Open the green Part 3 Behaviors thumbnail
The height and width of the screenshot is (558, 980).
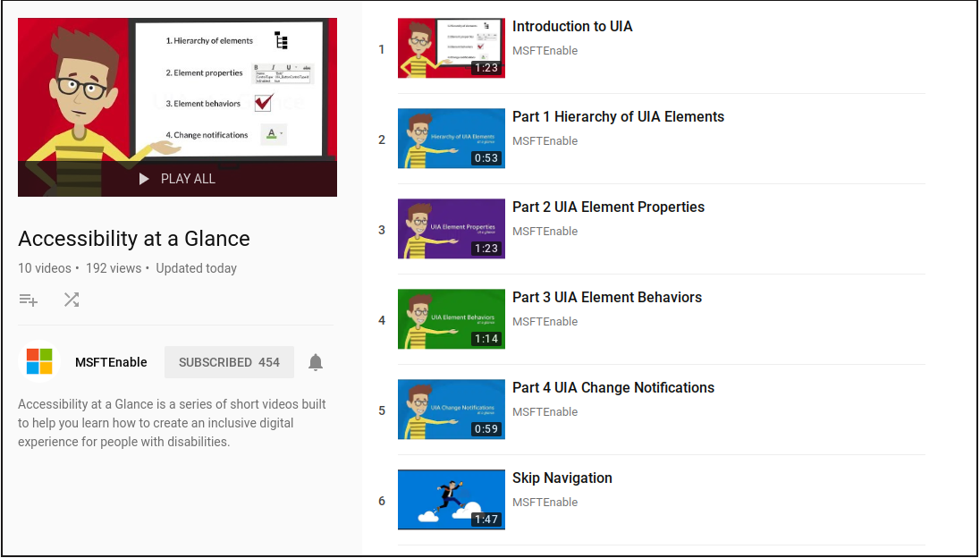coord(451,320)
